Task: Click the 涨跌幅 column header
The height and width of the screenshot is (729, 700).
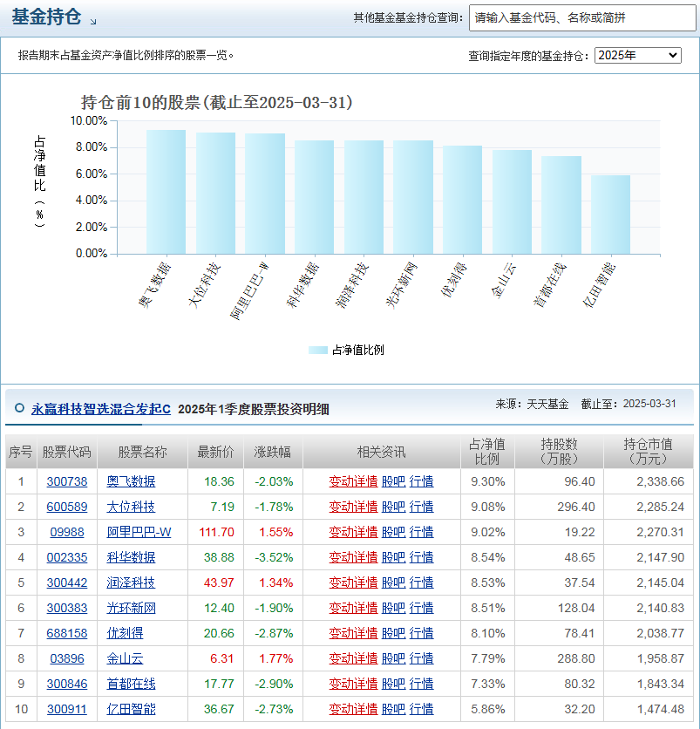Action: pos(273,452)
